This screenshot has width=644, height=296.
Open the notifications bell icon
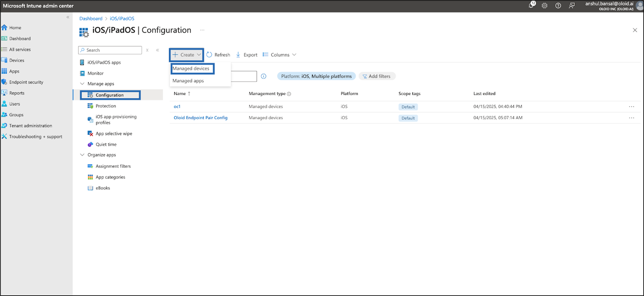pyautogui.click(x=532, y=5)
